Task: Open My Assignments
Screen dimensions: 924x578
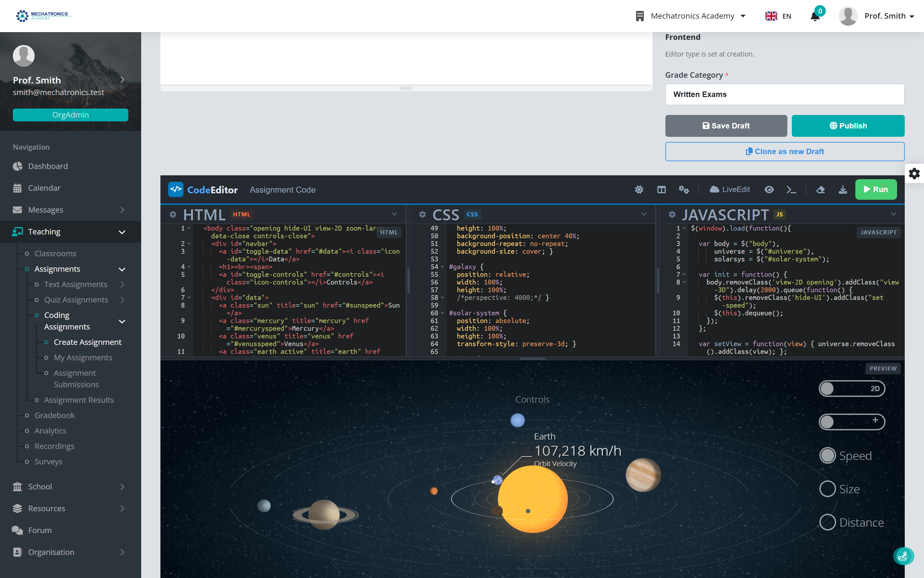Action: point(83,357)
